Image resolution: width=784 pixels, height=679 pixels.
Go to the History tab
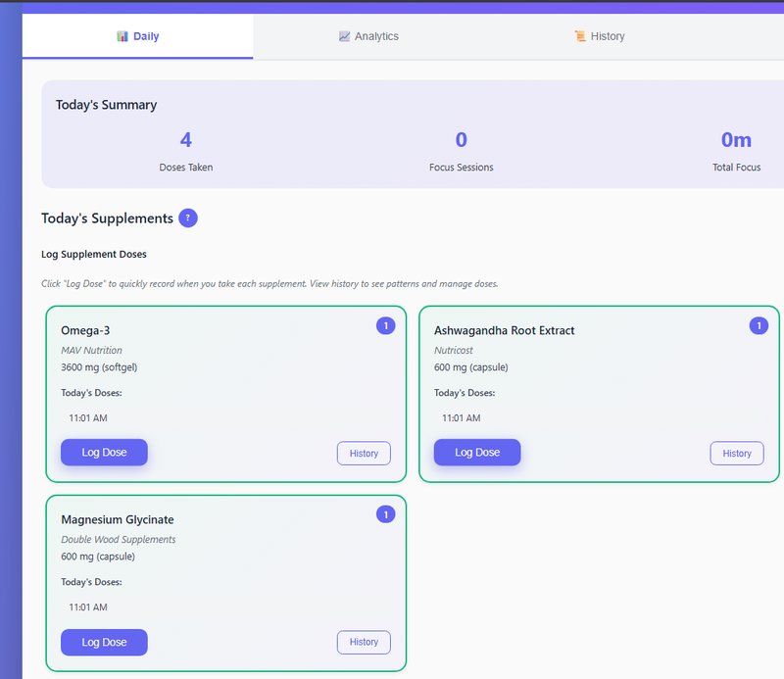[599, 36]
